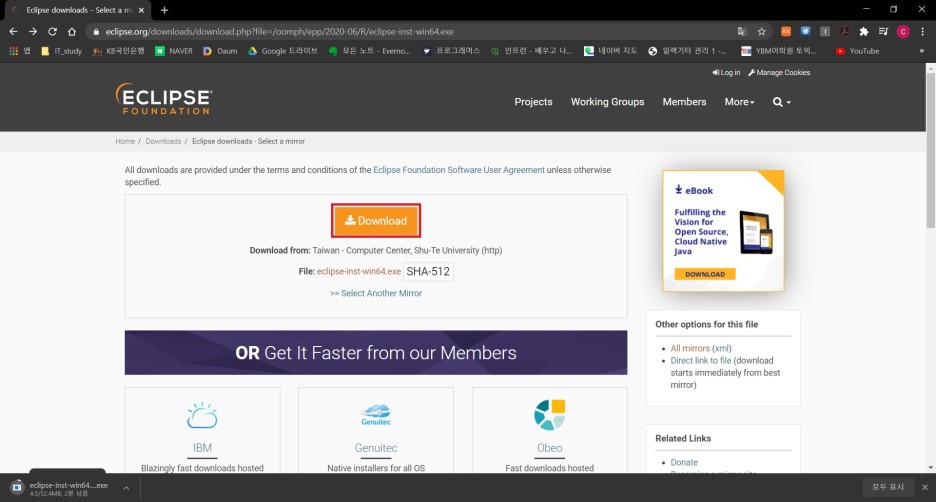The image size is (936, 502).
Task: Open the Google 드라이브 bookmark
Action: (282, 51)
